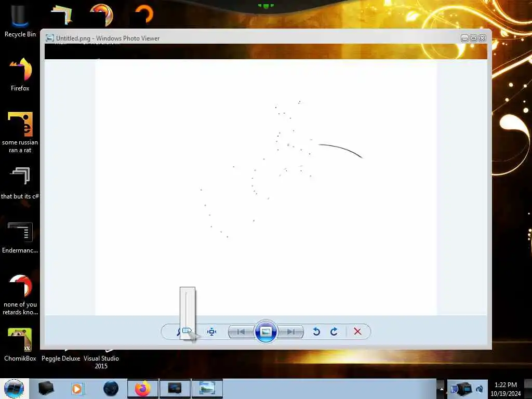Click the Firefox taskbar button
Image resolution: width=532 pixels, height=399 pixels.
click(143, 389)
